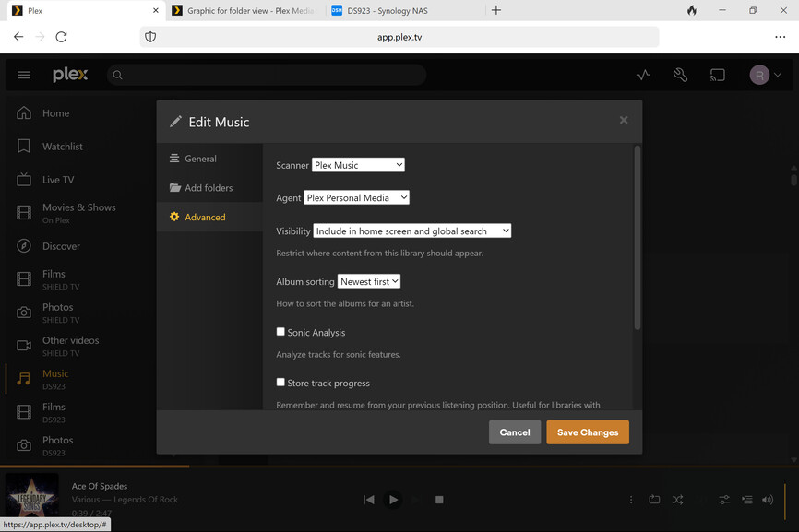Image resolution: width=799 pixels, height=532 pixels.
Task: Enable Store track progress checkbox
Action: tap(280, 382)
